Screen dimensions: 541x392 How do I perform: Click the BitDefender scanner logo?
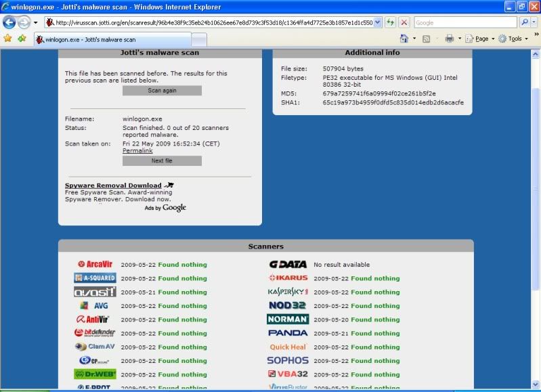(95, 333)
